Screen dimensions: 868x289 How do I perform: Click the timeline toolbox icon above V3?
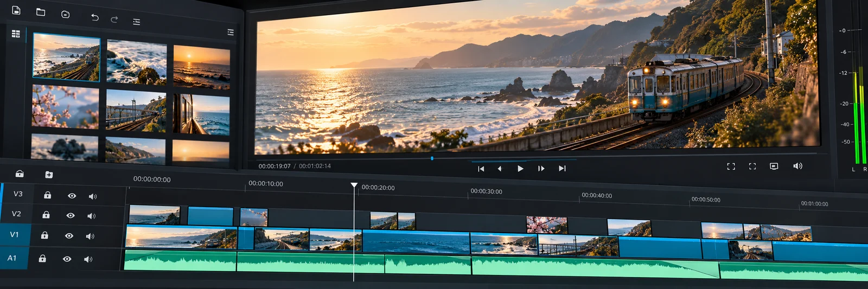pos(20,174)
